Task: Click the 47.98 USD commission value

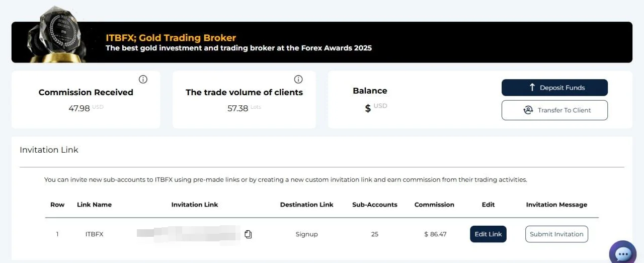Action: click(86, 108)
